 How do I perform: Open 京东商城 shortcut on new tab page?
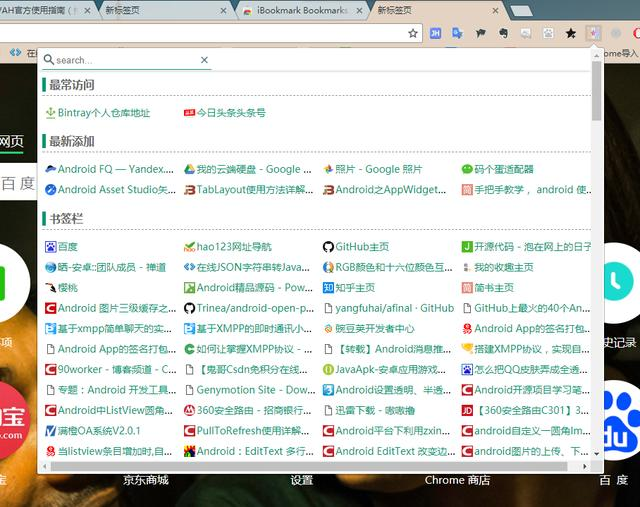pyautogui.click(x=146, y=480)
